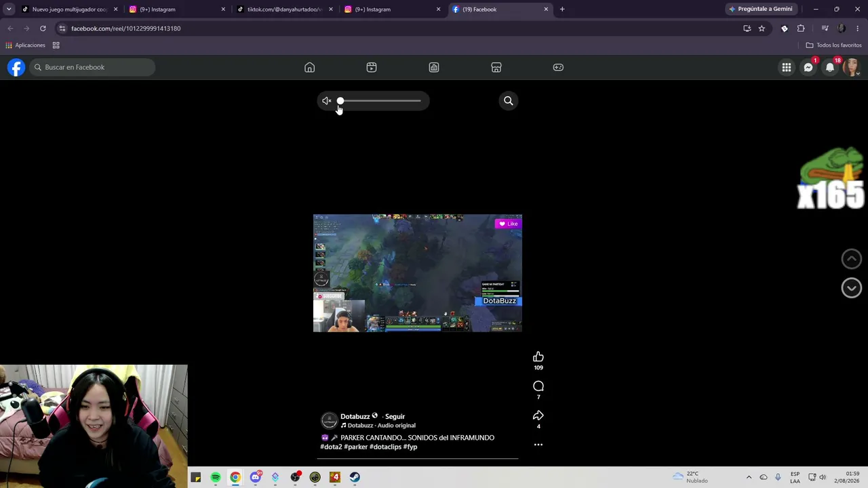Open OBS Studio from the taskbar

pyautogui.click(x=295, y=477)
